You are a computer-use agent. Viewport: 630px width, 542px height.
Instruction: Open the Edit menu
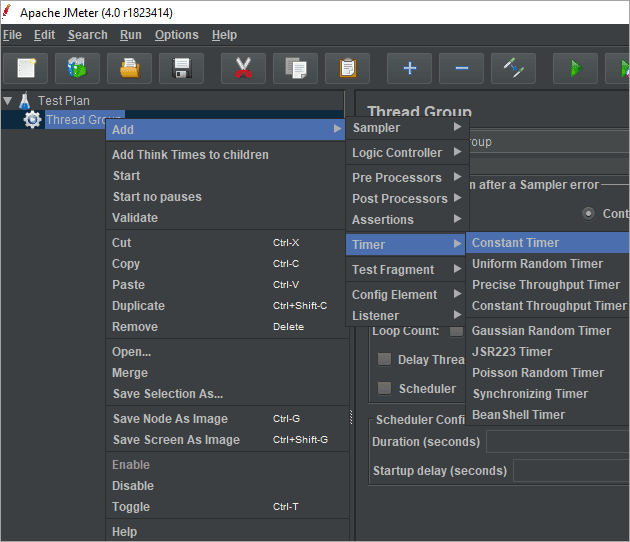(44, 35)
